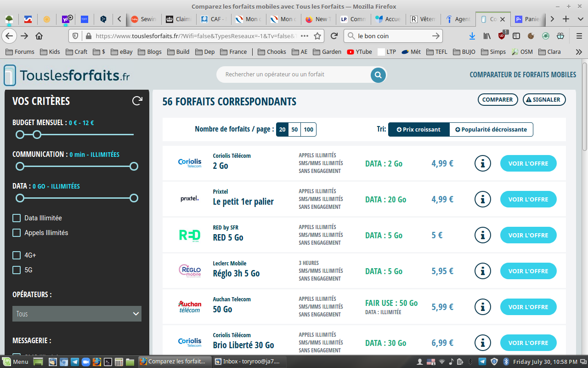Click the COMPARER button
Viewport: 588px width, 368px height.
498,99
